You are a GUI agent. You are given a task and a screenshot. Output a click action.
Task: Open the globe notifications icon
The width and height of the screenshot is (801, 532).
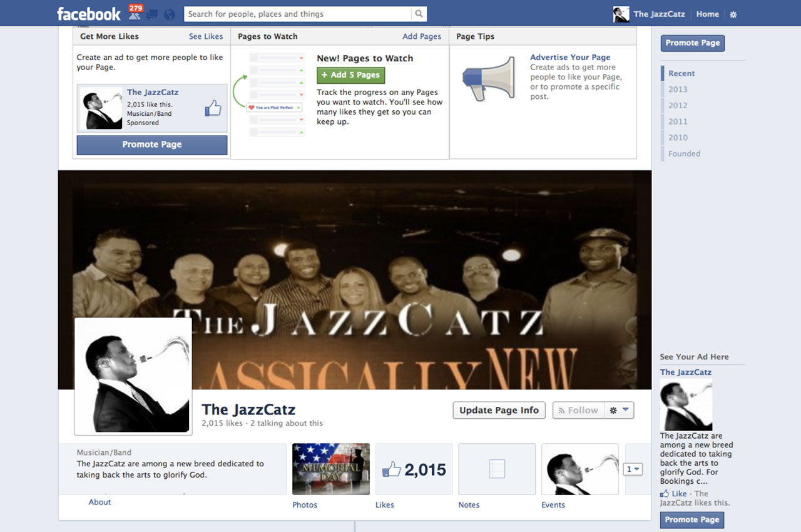tap(169, 14)
